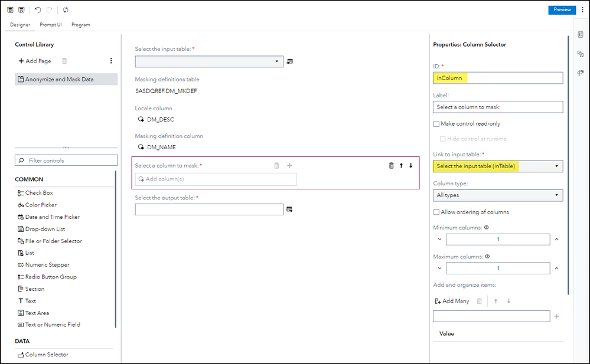Image resolution: width=590 pixels, height=364 pixels.
Task: Open Control Library more options menu
Action: 111,61
